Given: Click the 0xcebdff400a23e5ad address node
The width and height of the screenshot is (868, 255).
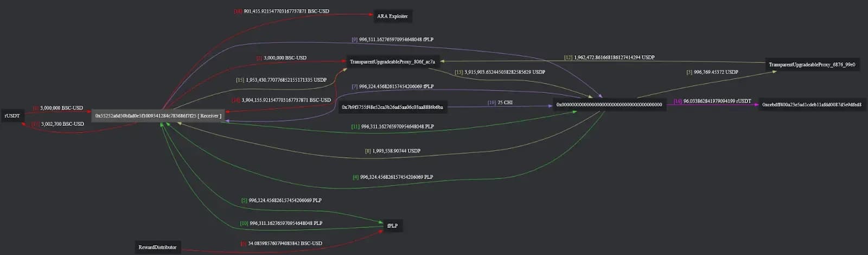Looking at the screenshot, I should pyautogui.click(x=812, y=105).
